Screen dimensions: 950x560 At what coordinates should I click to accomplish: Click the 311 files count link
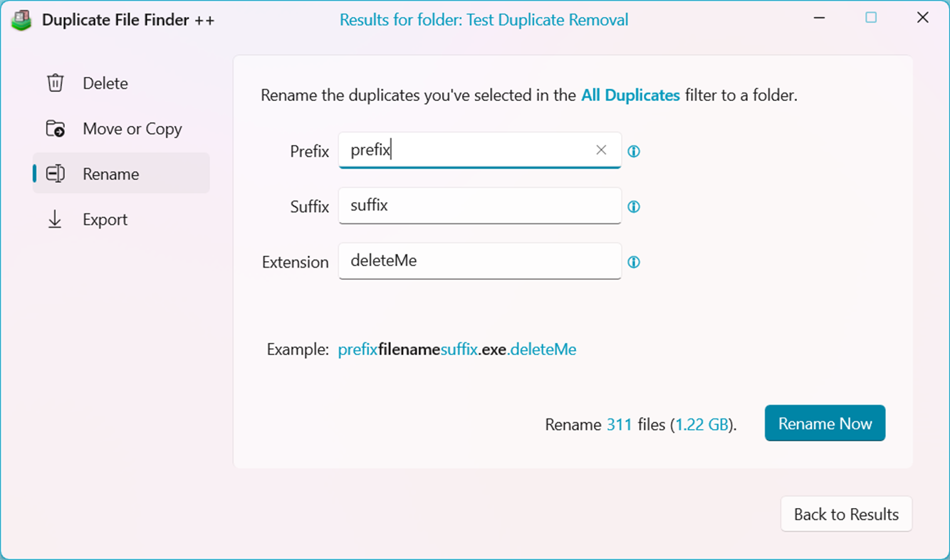tap(621, 423)
